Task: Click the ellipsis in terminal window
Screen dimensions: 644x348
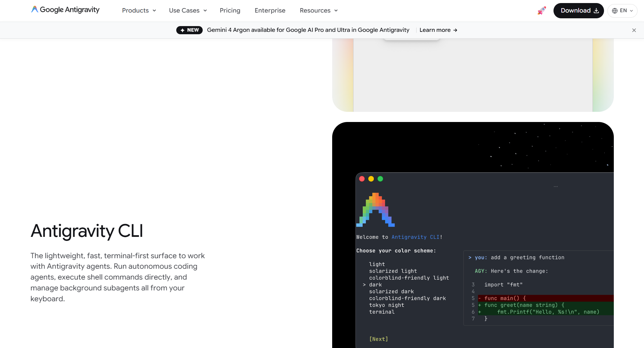Action: [x=556, y=186]
